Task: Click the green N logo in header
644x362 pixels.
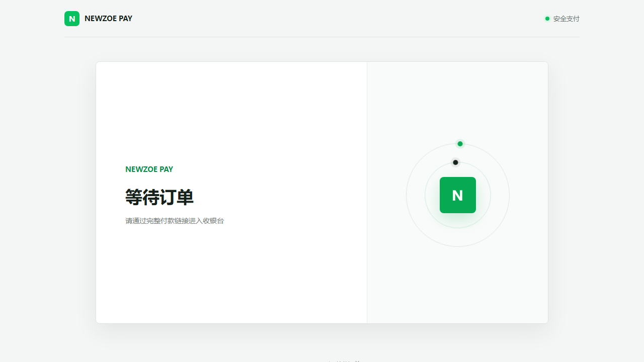Action: pos(72,19)
